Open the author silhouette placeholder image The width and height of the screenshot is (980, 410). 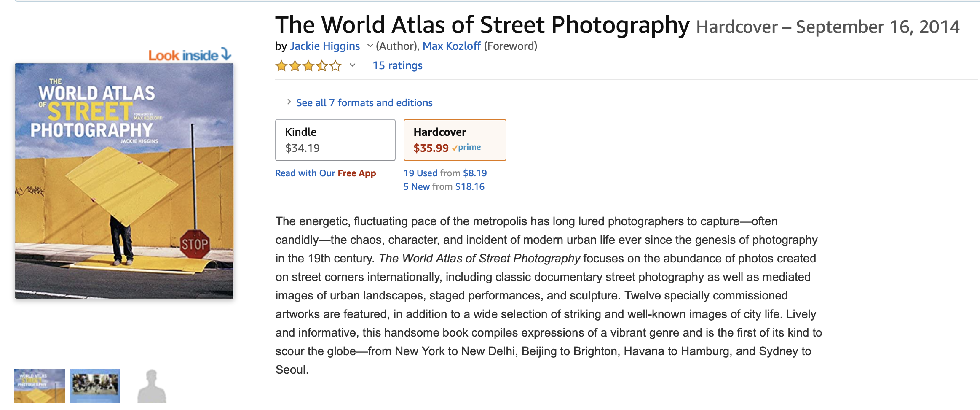152,386
